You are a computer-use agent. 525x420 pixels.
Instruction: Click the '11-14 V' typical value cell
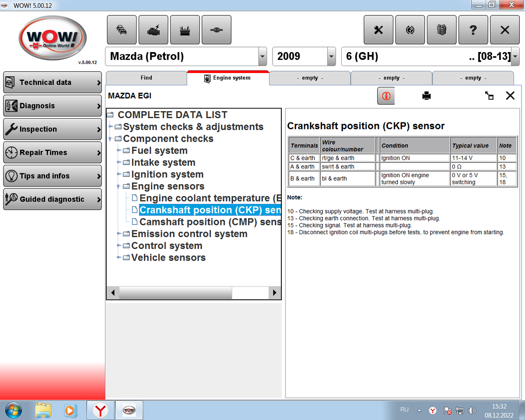(473, 158)
